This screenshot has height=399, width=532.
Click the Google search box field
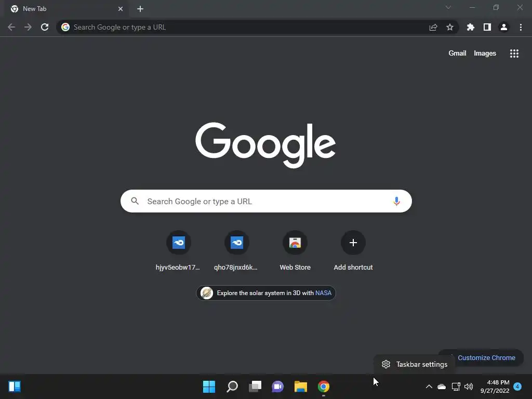(266, 201)
